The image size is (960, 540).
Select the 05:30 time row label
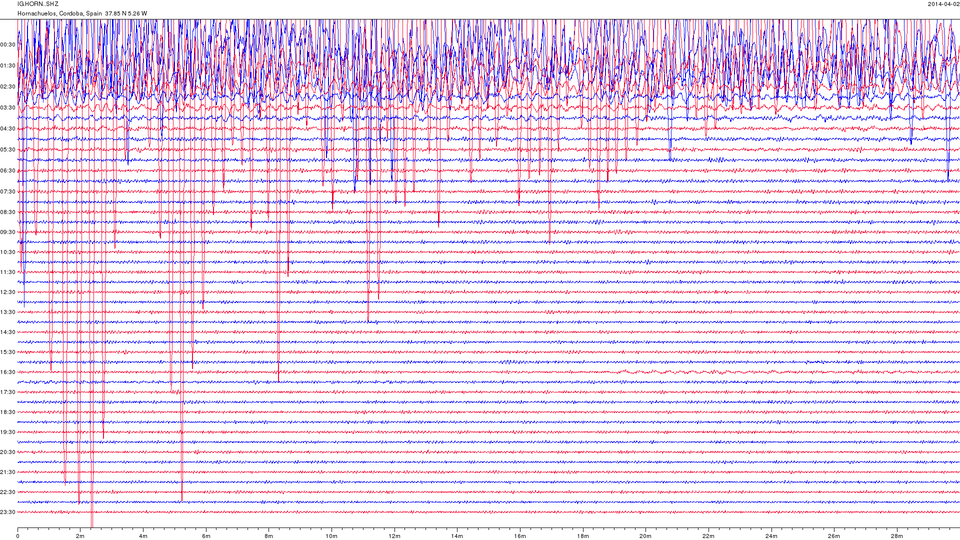pyautogui.click(x=8, y=149)
